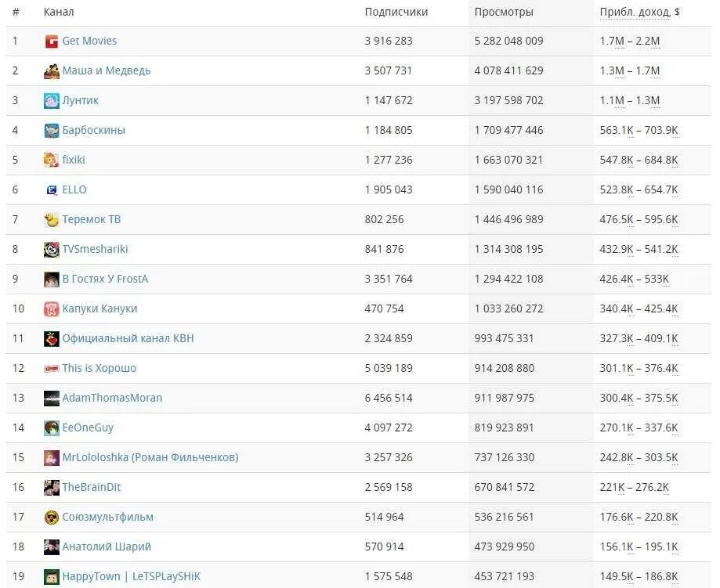The width and height of the screenshot is (720, 588).
Task: Click the Теремок ТВ duck icon
Action: click(x=52, y=220)
